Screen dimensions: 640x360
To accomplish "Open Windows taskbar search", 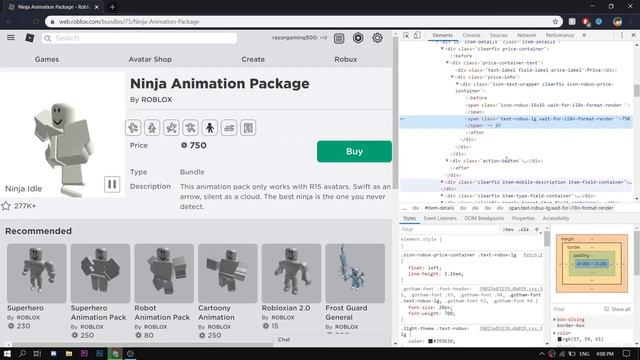I will click(22, 353).
